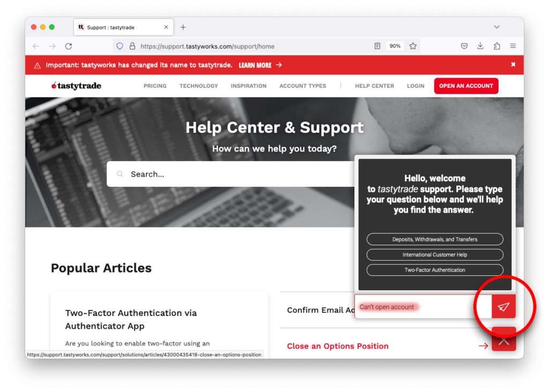
Task: Send the chat message with paper plane icon
Action: (x=503, y=307)
